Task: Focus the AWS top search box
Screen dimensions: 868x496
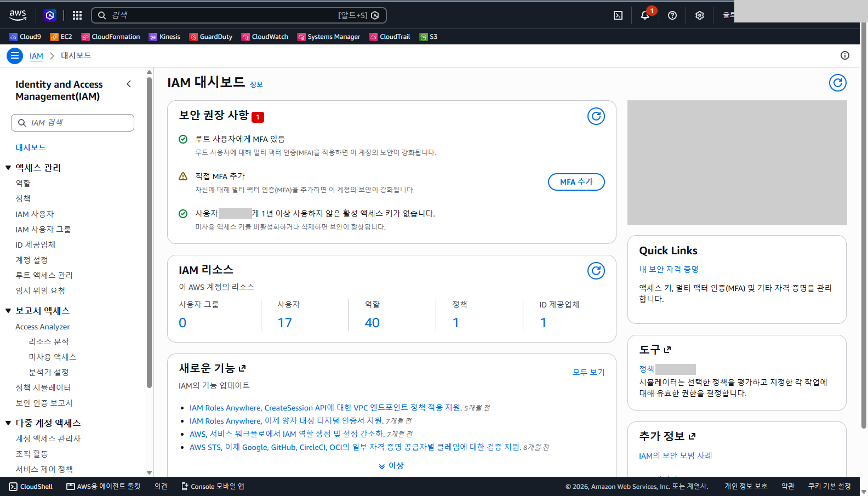Action: tap(239, 15)
